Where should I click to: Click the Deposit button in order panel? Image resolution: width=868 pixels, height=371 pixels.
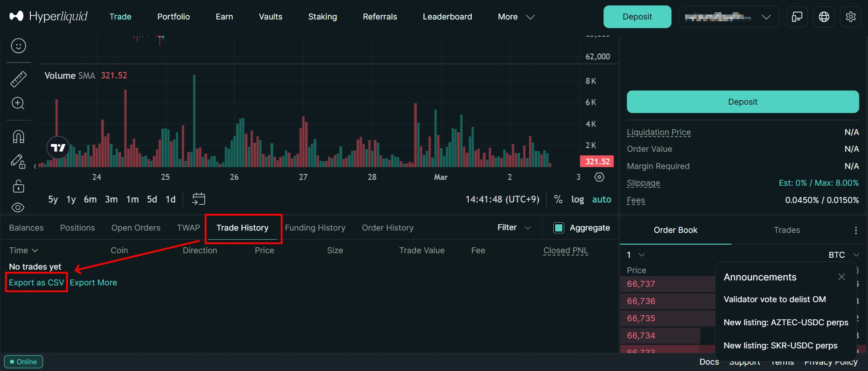tap(743, 102)
